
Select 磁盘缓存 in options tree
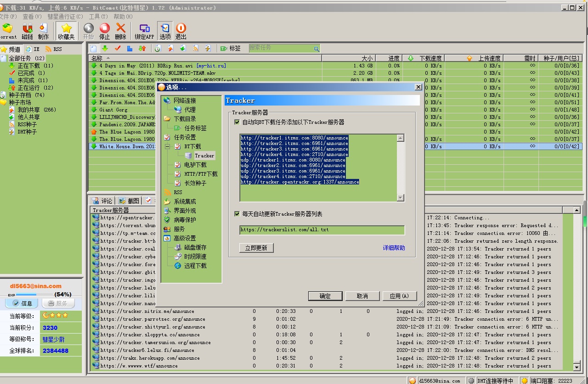coord(195,247)
